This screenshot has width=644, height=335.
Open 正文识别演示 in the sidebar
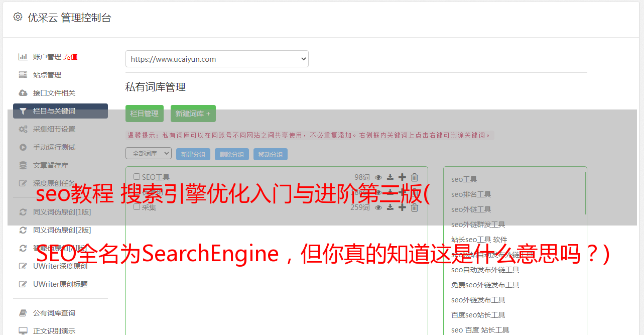tap(54, 331)
